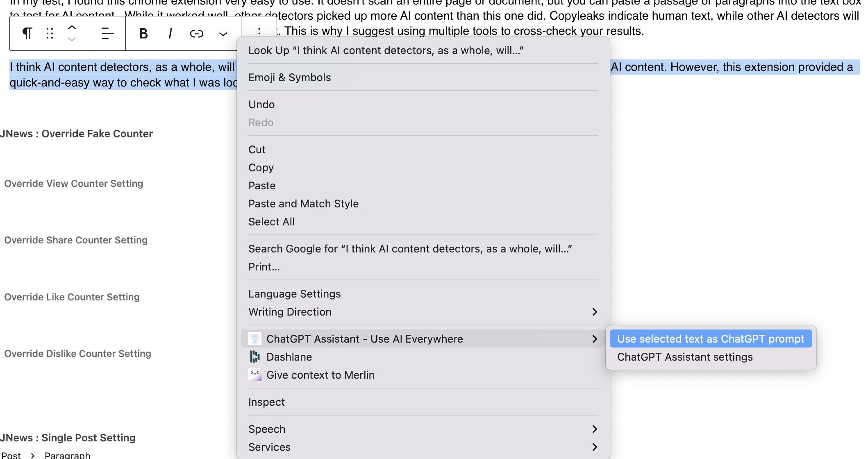Open more formatting options chevron
This screenshot has width=868, height=459.
pyautogui.click(x=223, y=34)
